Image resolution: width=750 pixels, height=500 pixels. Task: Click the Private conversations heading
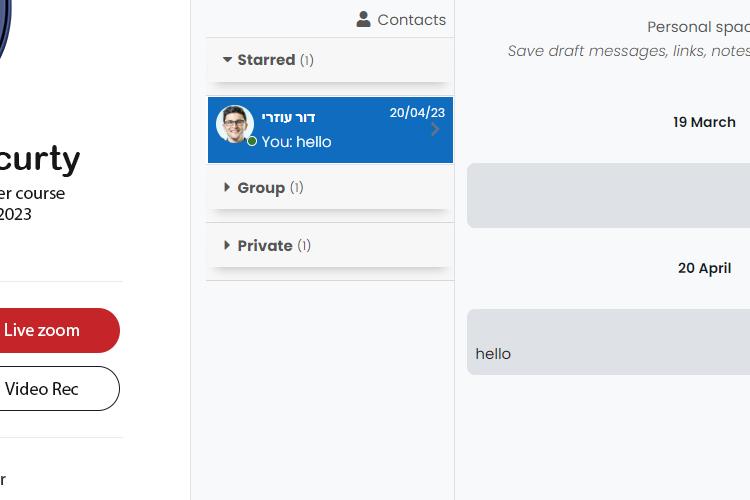click(265, 245)
